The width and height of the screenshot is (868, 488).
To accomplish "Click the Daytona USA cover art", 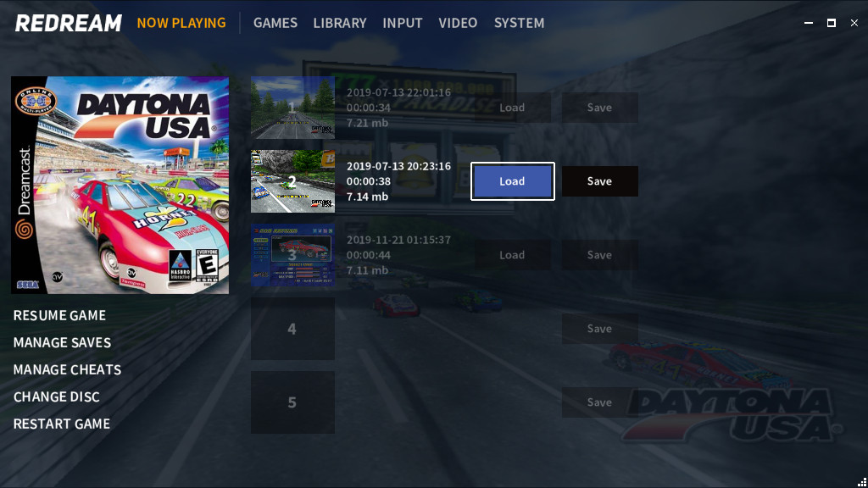I will click(120, 185).
